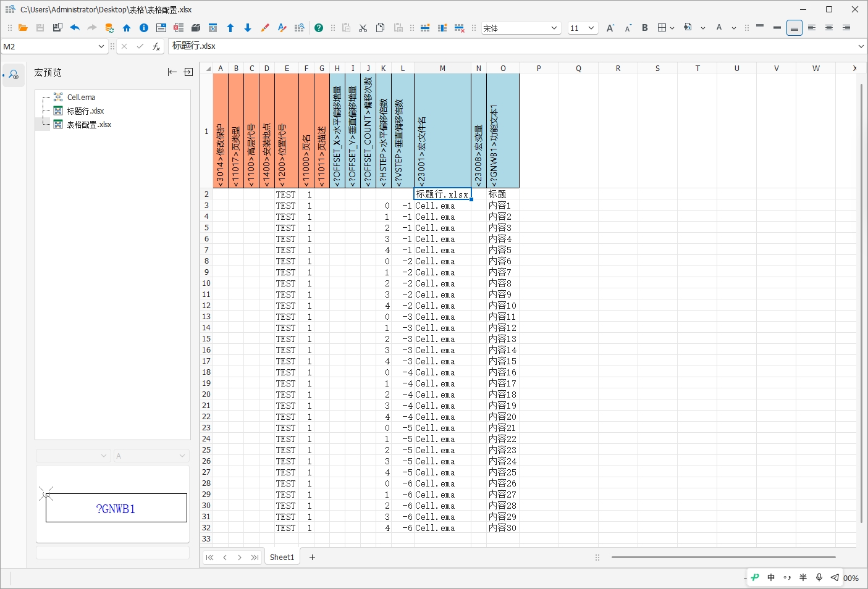868x589 pixels.
Task: Click the font color A button
Action: 719,28
